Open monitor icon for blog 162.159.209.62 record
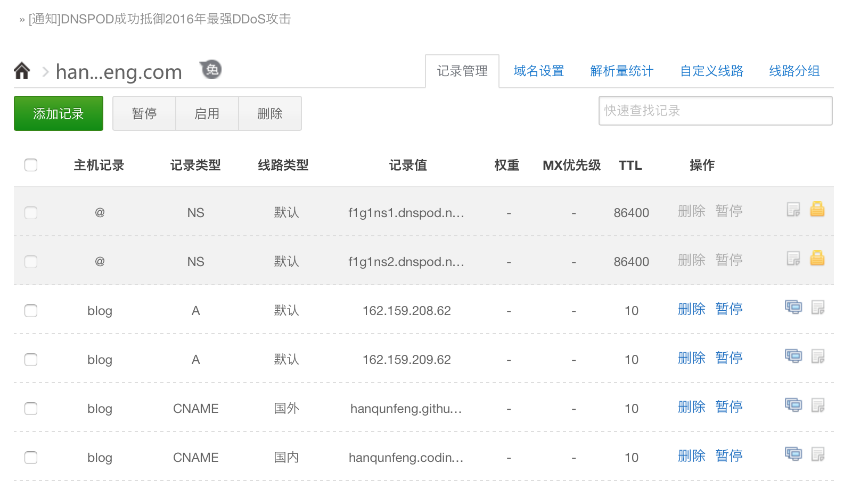This screenshot has height=497, width=868. pos(793,356)
